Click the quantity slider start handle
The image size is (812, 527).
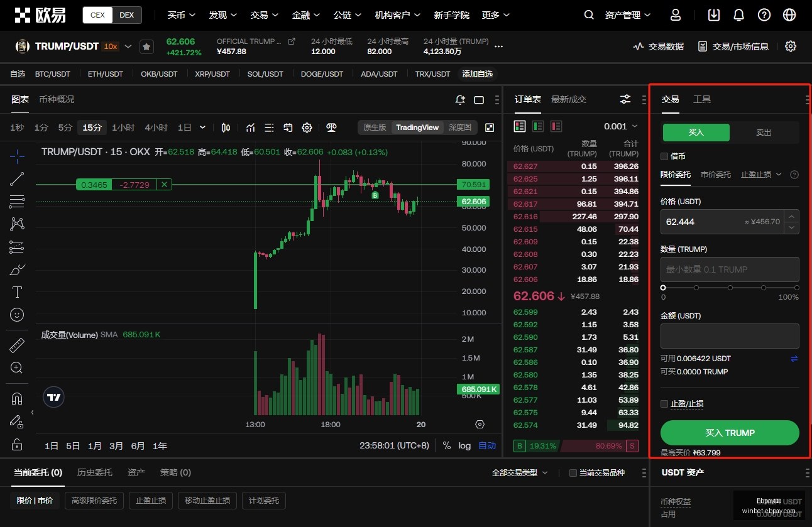[x=663, y=288]
